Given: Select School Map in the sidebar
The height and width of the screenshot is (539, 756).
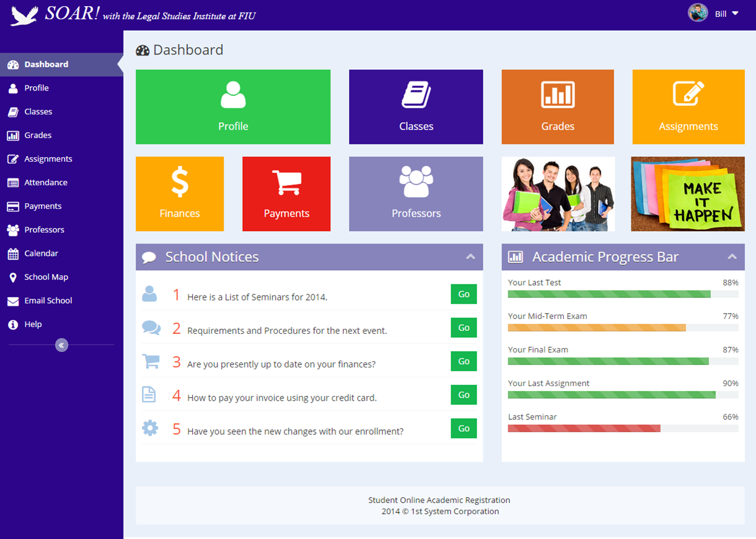Looking at the screenshot, I should [46, 277].
